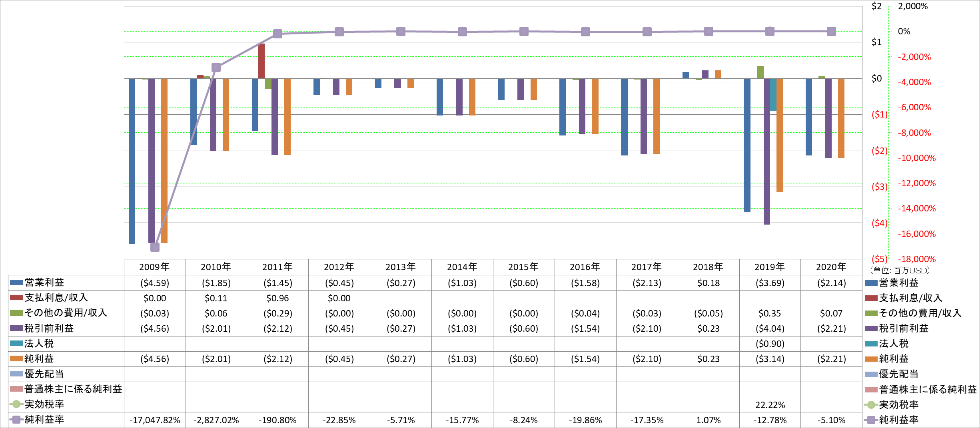The height and width of the screenshot is (428, 980).
Task: Select the 営業利益 row label on left
Action: [x=44, y=283]
